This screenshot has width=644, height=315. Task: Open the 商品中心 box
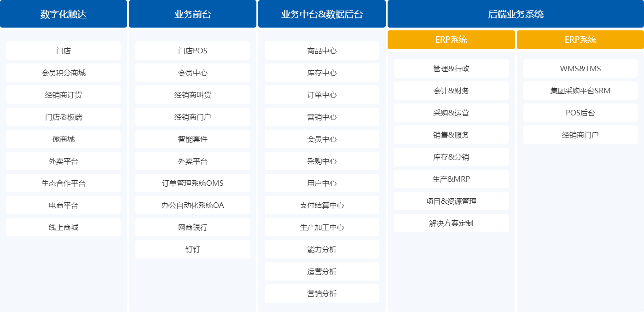pyautogui.click(x=322, y=51)
